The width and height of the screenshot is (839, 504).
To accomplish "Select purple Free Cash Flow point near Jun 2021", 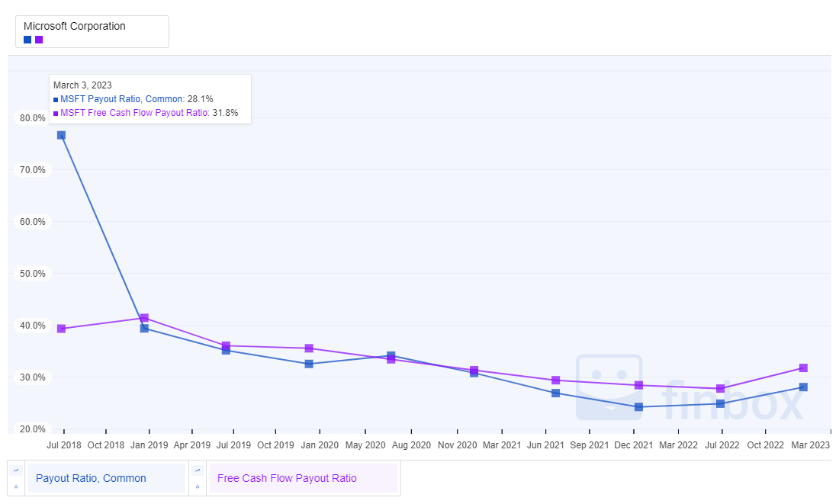I will pyautogui.click(x=555, y=380).
